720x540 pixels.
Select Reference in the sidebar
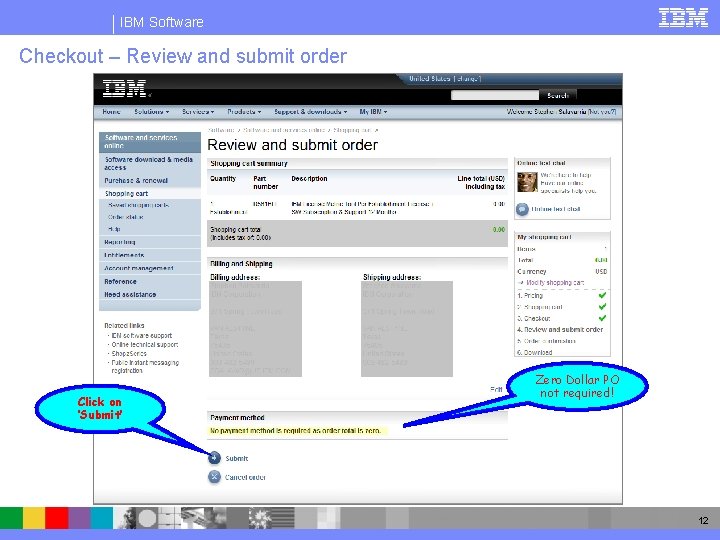pos(120,281)
